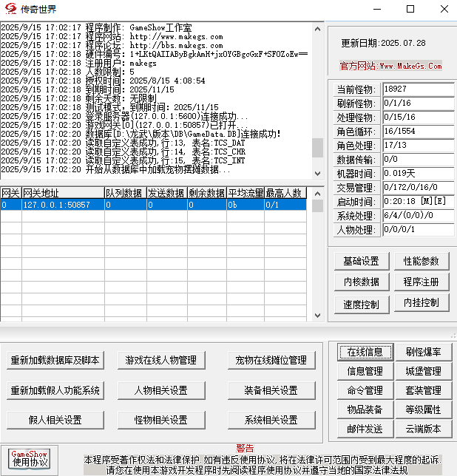
Task: Open 命令管理
Action: (x=365, y=390)
